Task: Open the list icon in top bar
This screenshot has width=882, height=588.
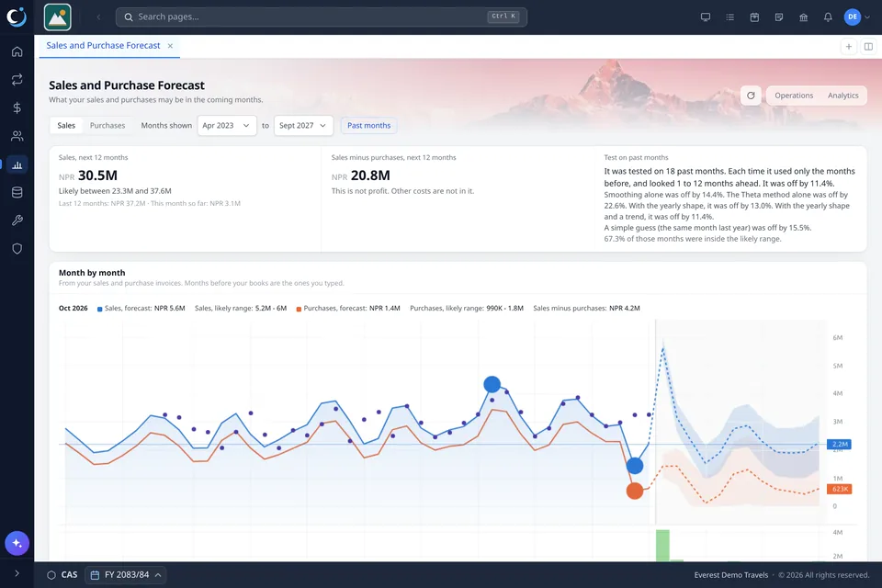Action: [730, 17]
